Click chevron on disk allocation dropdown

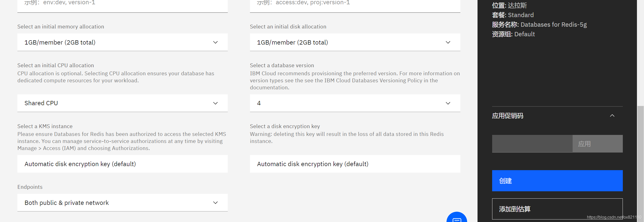448,42
